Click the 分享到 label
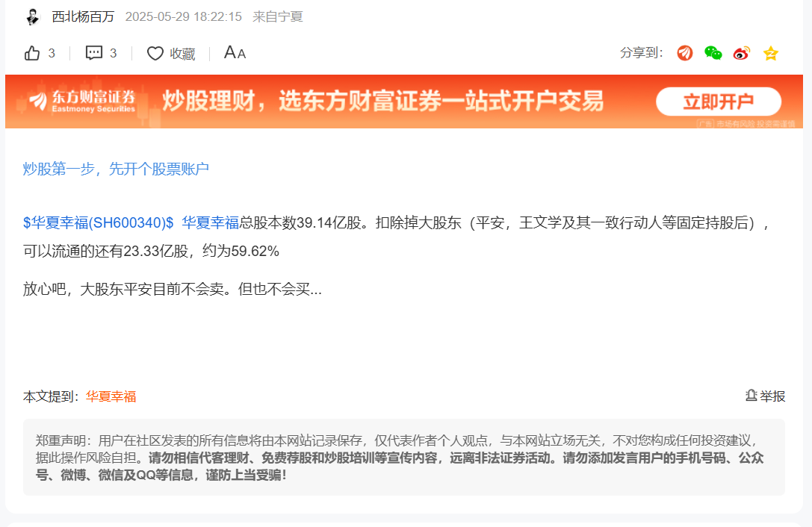 coord(641,53)
